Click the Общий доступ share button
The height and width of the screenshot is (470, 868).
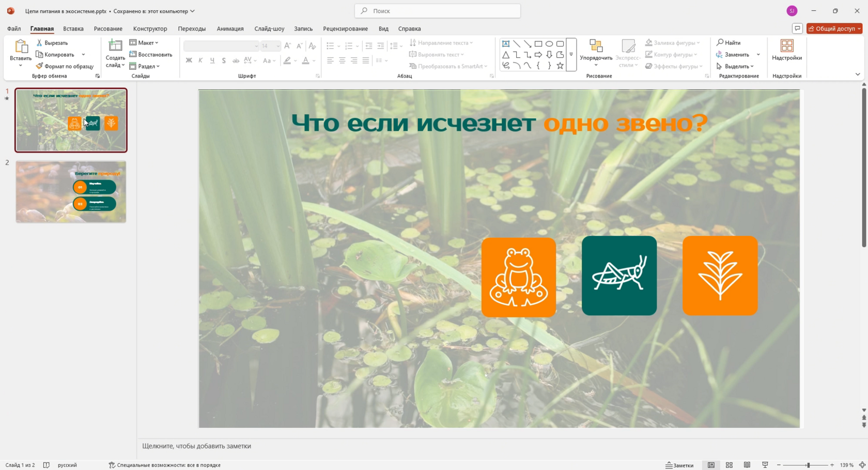click(834, 28)
